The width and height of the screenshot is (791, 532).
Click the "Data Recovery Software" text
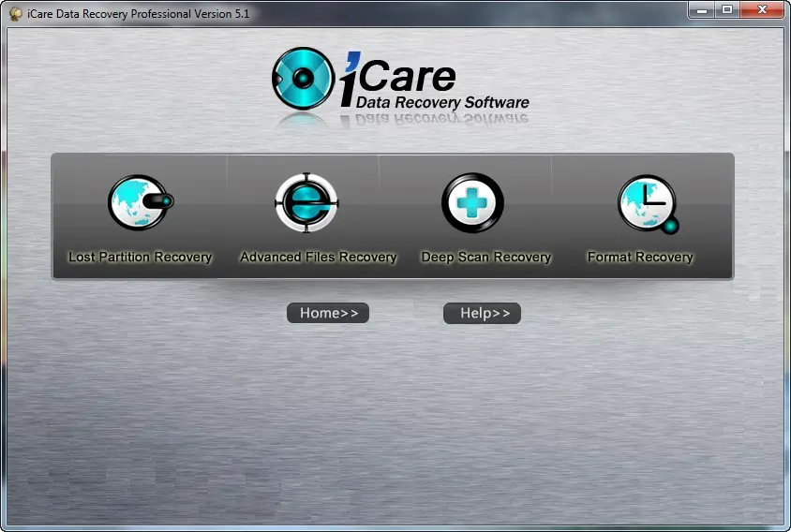click(x=442, y=102)
